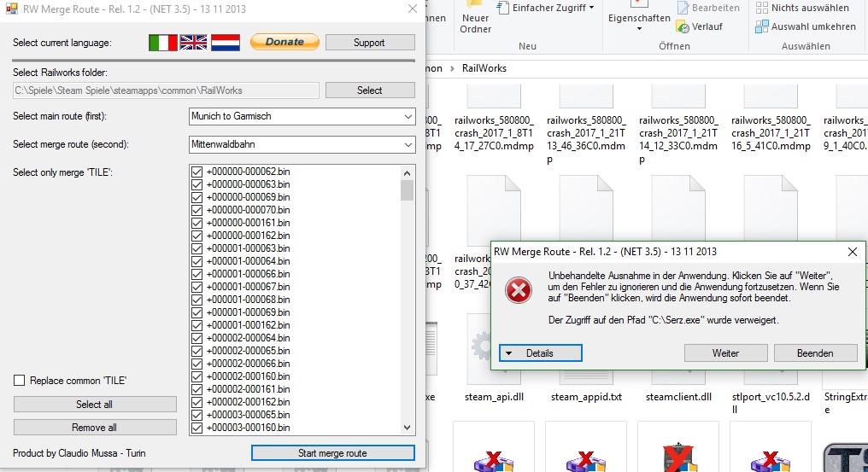Click Neuer Ordner in Explorer ribbon
Screen dimensions: 868x472
click(476, 18)
